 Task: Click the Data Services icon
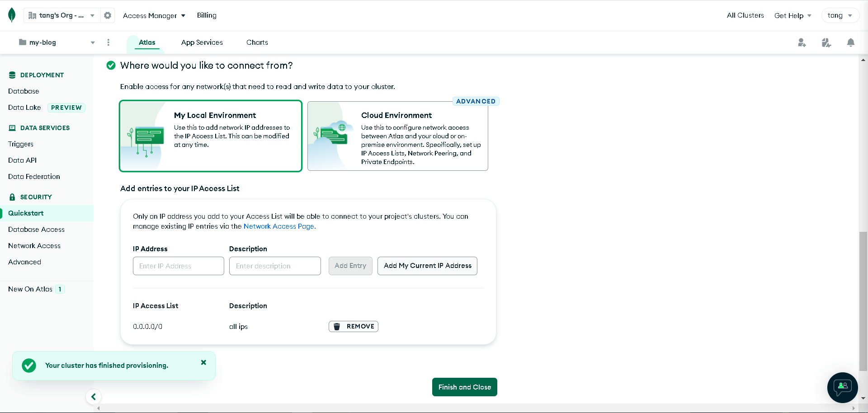(x=12, y=128)
